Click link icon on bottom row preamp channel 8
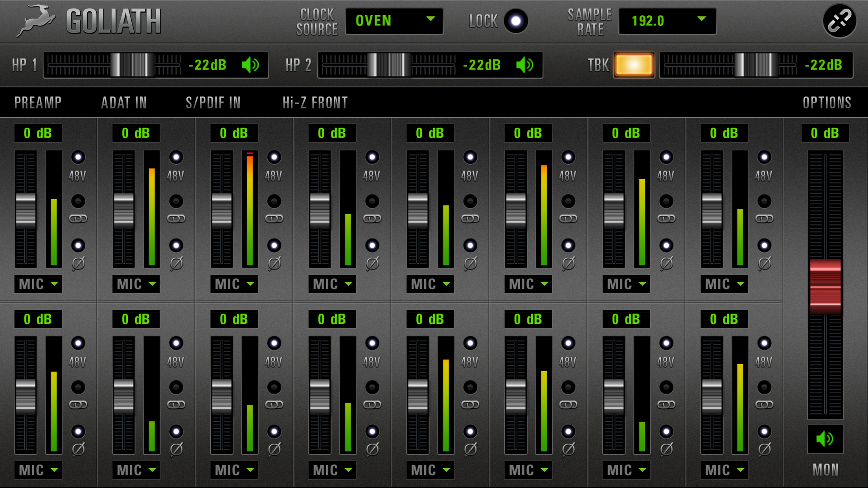Viewport: 868px width, 488px height. click(764, 405)
